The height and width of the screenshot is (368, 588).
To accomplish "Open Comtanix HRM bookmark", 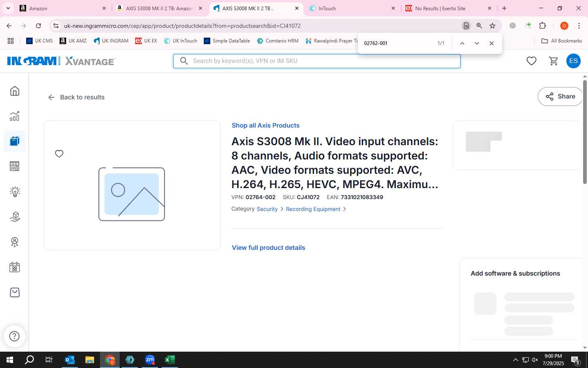I will pyautogui.click(x=278, y=41).
